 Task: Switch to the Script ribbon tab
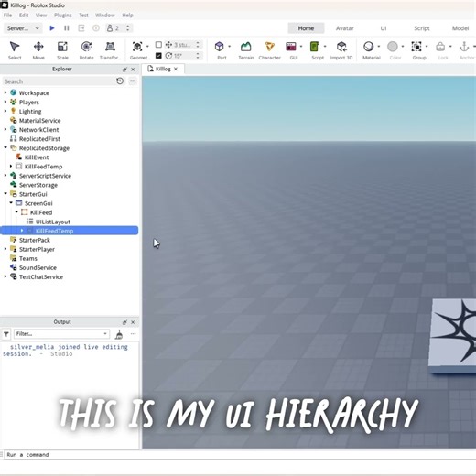(x=422, y=28)
